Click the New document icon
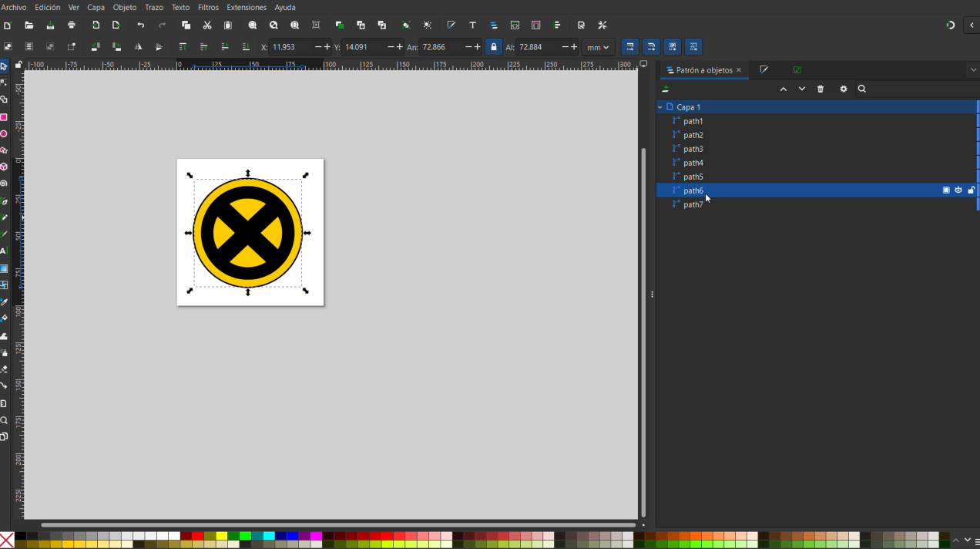The width and height of the screenshot is (980, 549). pyautogui.click(x=8, y=25)
